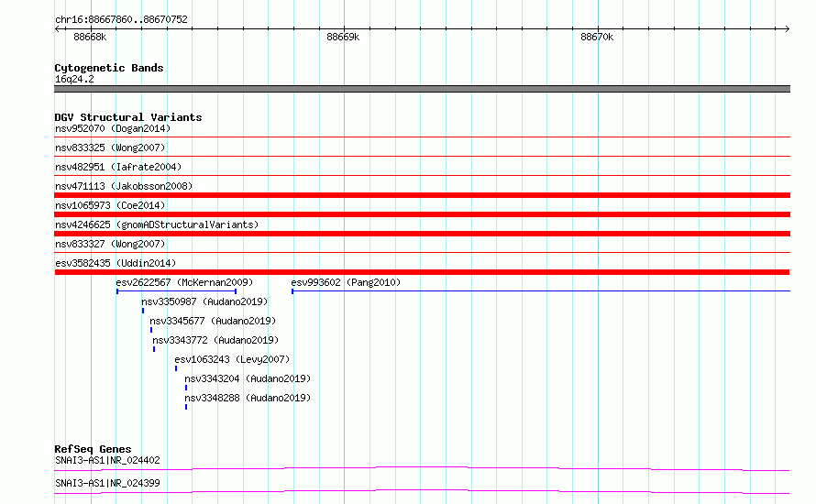Image resolution: width=816 pixels, height=504 pixels.
Task: Select the magenta line for NR_024399
Action: tap(422, 491)
